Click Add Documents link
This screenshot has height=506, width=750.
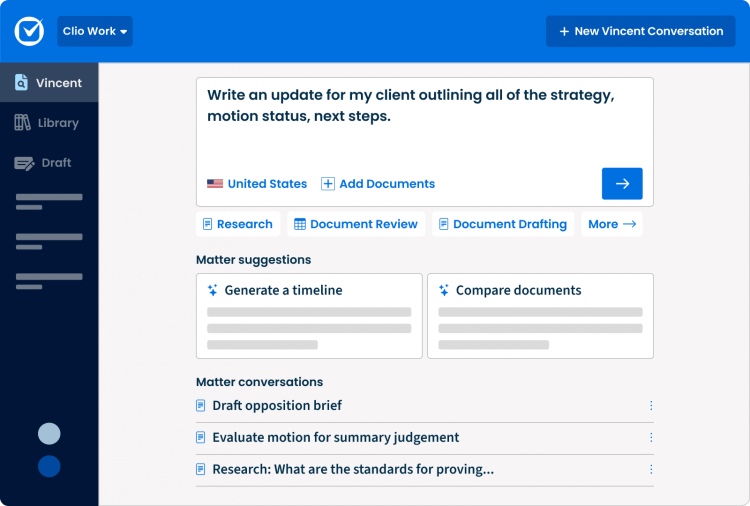click(x=378, y=184)
